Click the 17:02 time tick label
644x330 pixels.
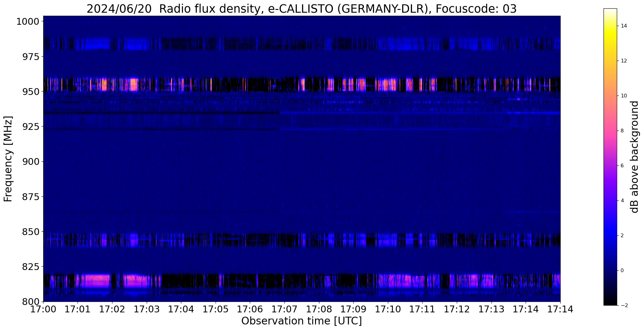[x=112, y=309]
